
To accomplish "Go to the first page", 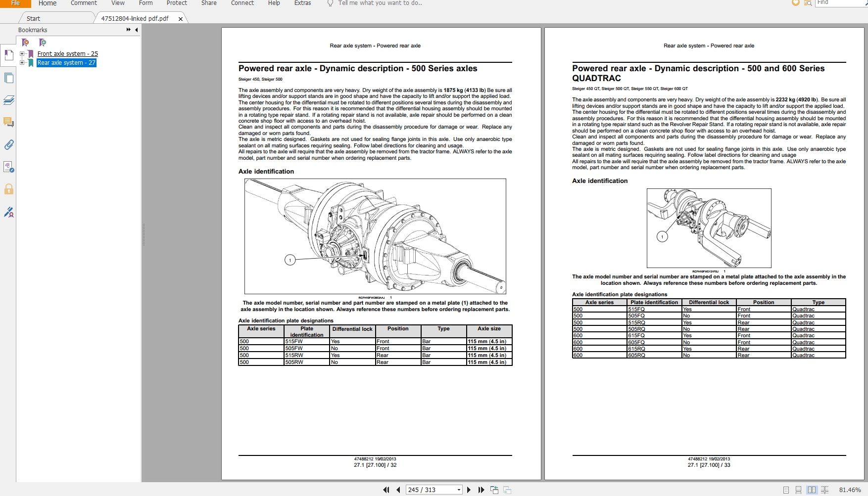I will [386, 490].
